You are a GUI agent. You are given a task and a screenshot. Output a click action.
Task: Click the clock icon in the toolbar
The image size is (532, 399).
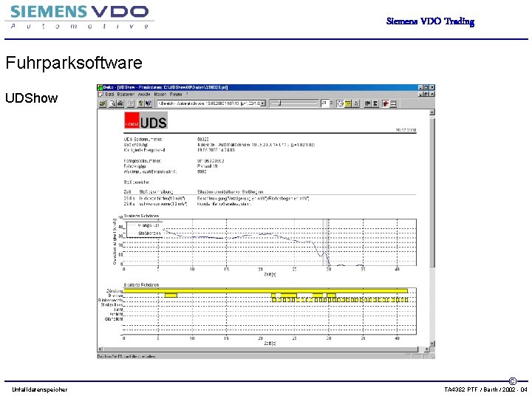[x=340, y=103]
